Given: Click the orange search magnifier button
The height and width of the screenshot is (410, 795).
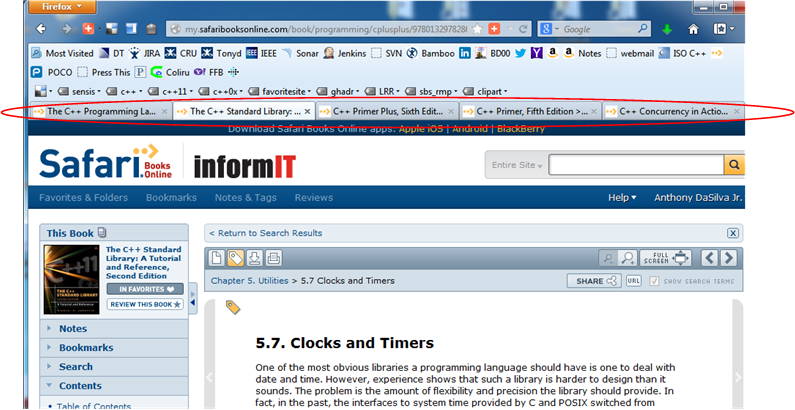Looking at the screenshot, I should point(735,165).
